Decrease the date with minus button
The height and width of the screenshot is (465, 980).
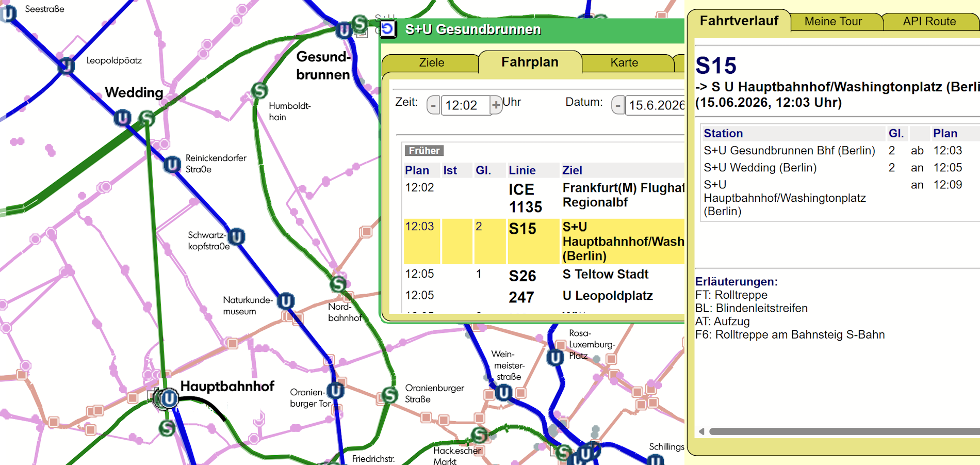[x=618, y=105]
